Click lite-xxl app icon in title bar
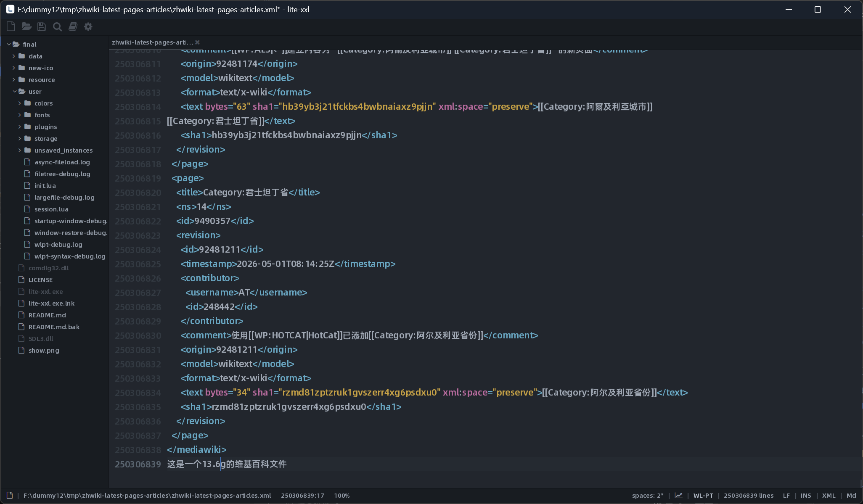Image resolution: width=863 pixels, height=504 pixels. [10, 9]
